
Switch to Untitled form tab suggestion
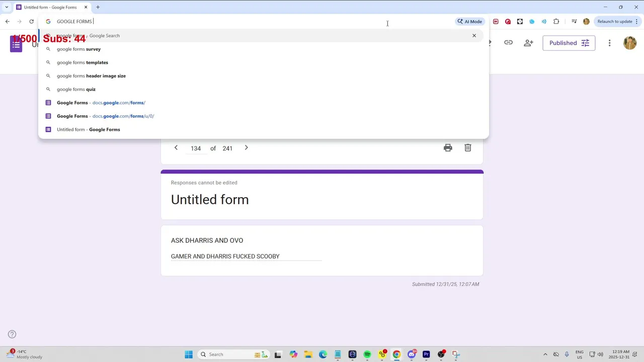264,130
